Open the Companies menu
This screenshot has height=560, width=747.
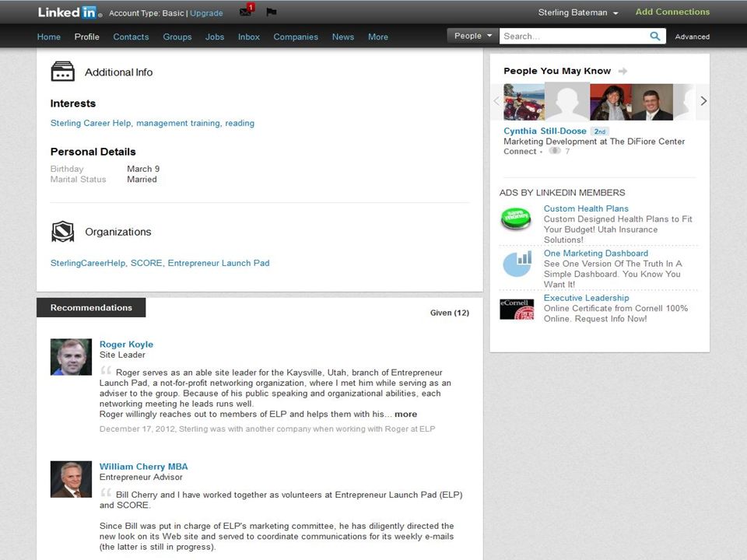pos(296,37)
